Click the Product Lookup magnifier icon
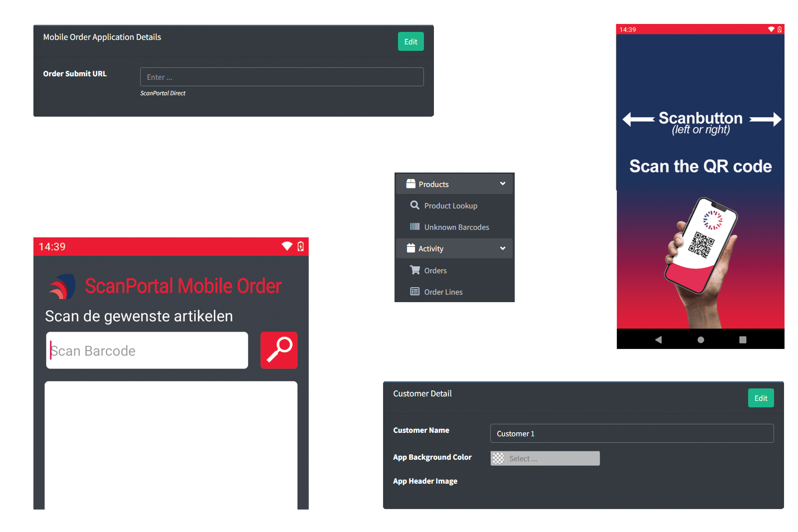This screenshot has width=798, height=532. click(x=414, y=205)
